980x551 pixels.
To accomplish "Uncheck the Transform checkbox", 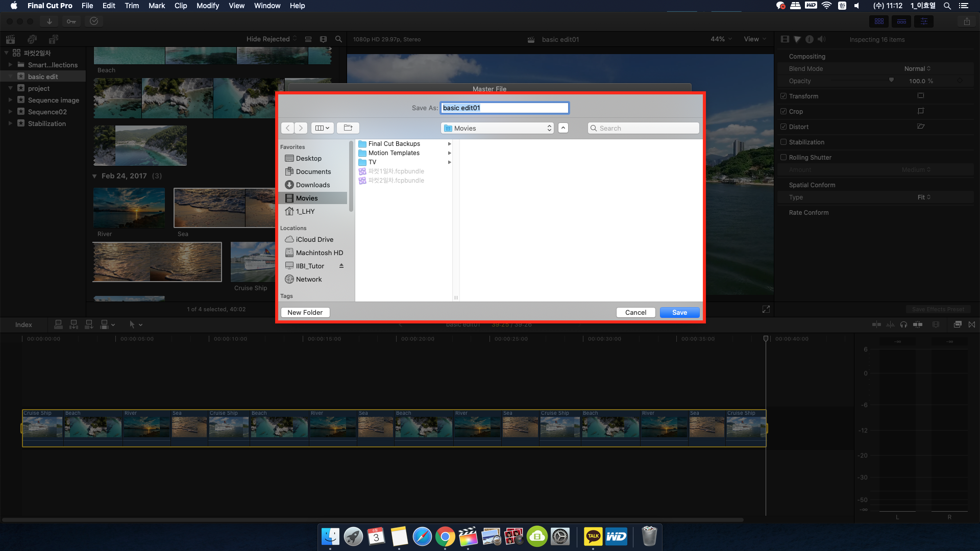I will (x=783, y=96).
